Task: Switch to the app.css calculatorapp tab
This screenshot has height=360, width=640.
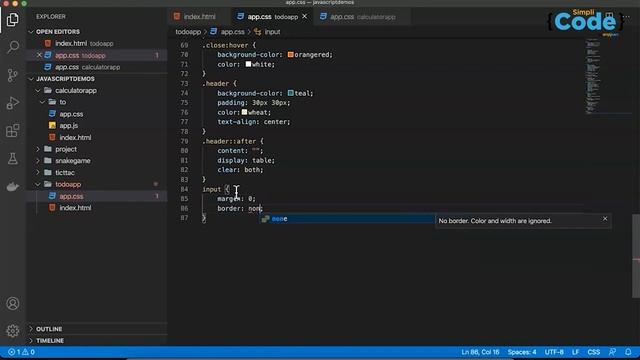Action: (x=362, y=17)
